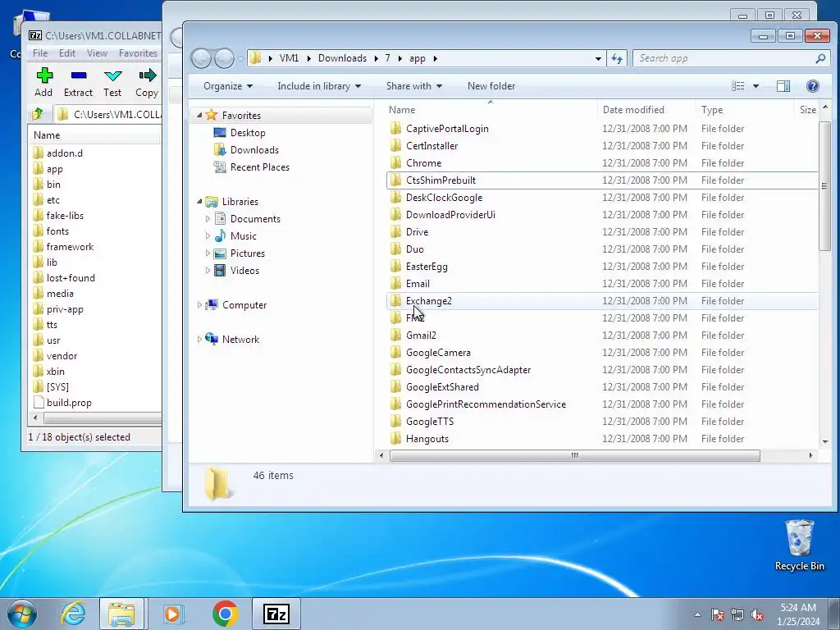Screen dimensions: 840x630
Task: Open the View menu in 7-Zip
Action: (97, 53)
